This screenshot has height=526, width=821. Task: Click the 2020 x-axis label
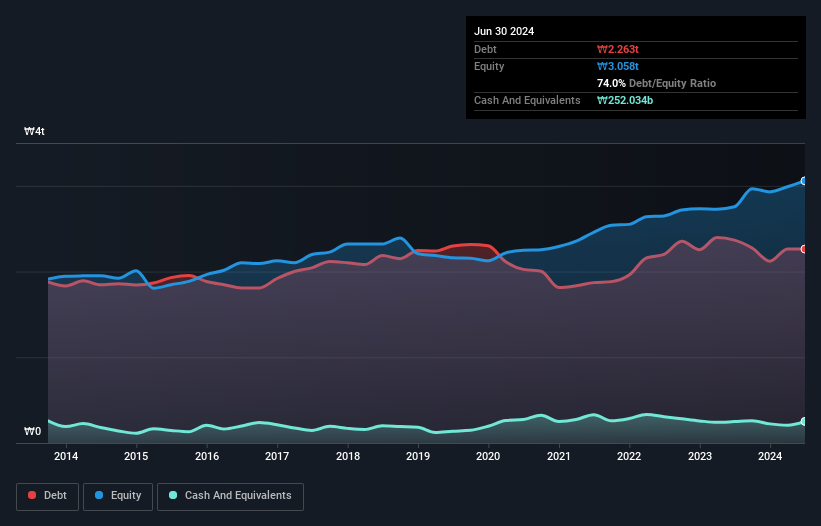488,456
